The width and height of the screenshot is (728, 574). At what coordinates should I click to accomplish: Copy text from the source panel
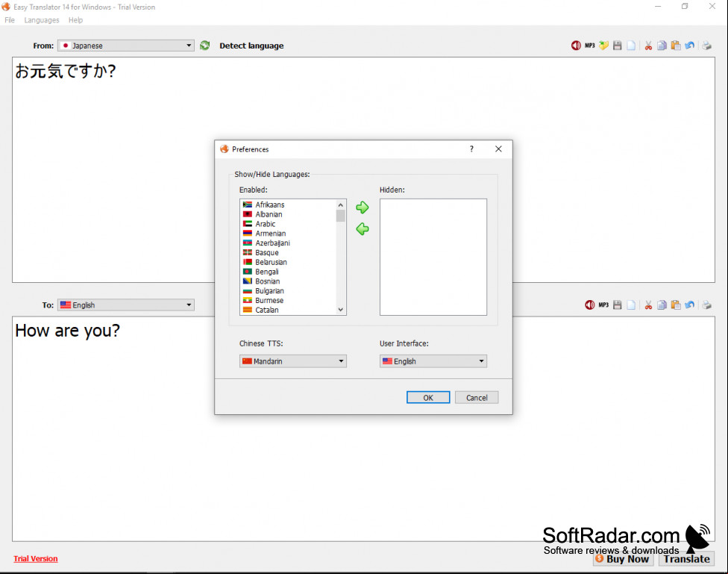(x=662, y=46)
